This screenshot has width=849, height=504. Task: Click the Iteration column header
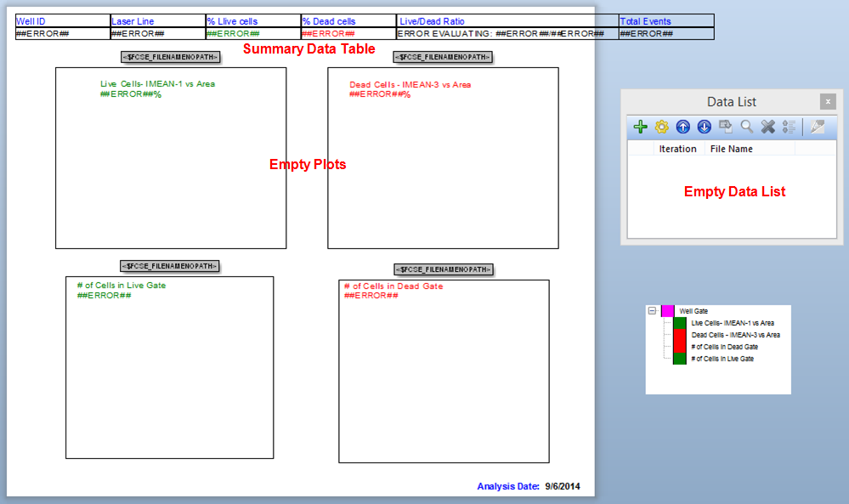point(677,149)
